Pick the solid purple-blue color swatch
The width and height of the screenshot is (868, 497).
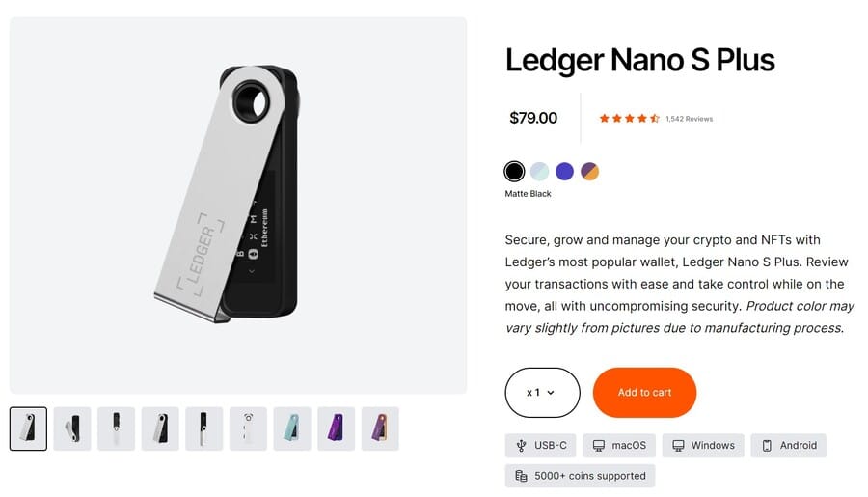565,171
